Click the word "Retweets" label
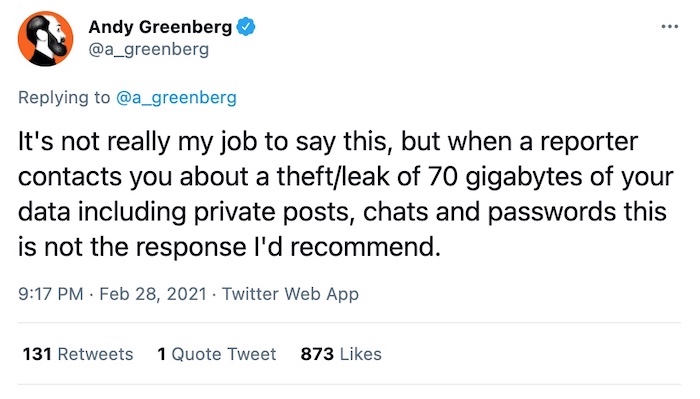Viewport: 700px width, 399px height. (x=96, y=354)
